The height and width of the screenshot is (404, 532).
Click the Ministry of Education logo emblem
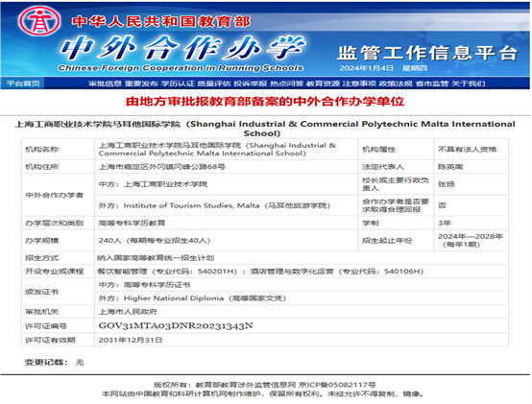point(39,21)
